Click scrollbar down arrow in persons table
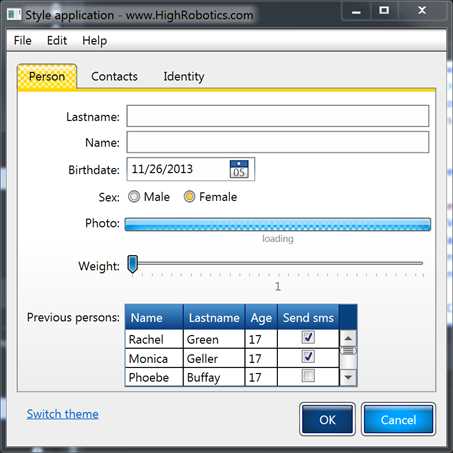 point(348,377)
